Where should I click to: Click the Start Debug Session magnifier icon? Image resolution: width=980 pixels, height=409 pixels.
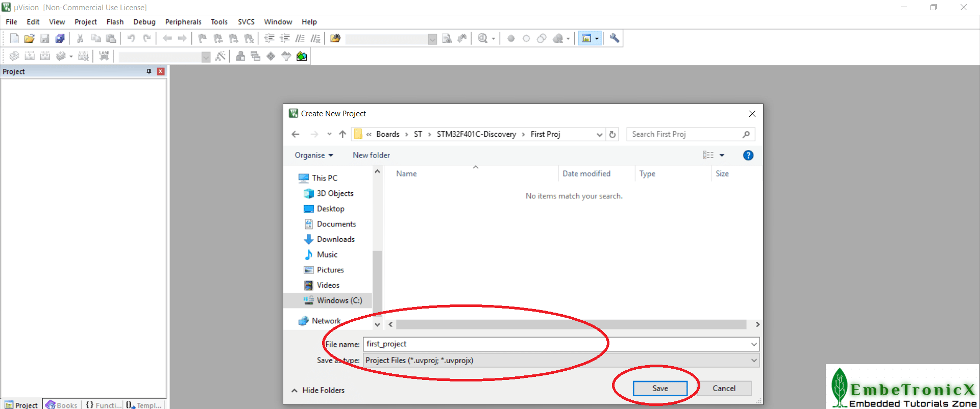[482, 38]
